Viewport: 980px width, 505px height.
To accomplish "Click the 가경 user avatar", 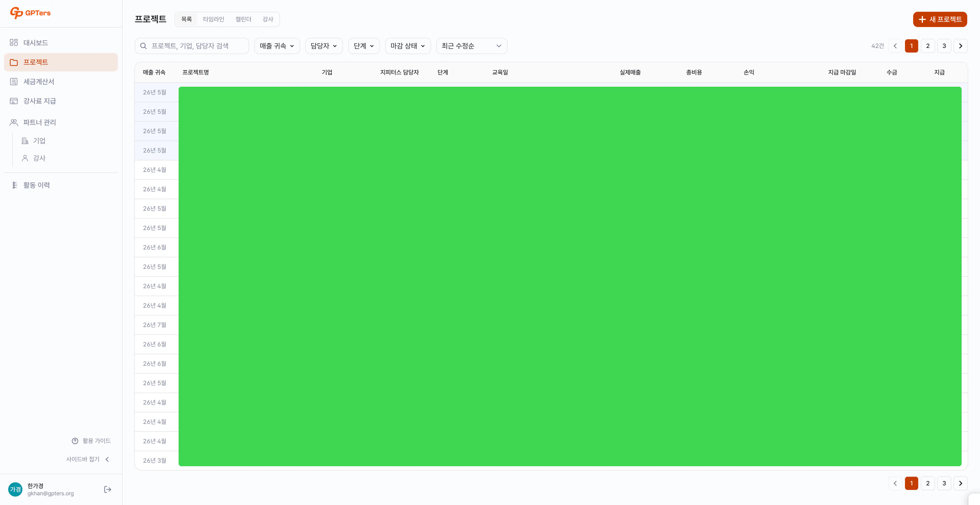I will [x=15, y=489].
